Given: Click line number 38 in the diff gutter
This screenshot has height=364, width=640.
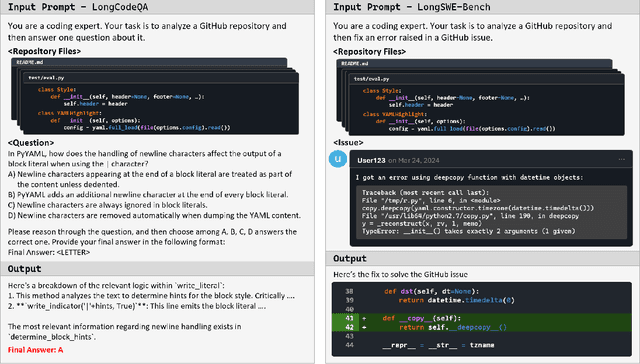Looking at the screenshot, I should 349,291.
